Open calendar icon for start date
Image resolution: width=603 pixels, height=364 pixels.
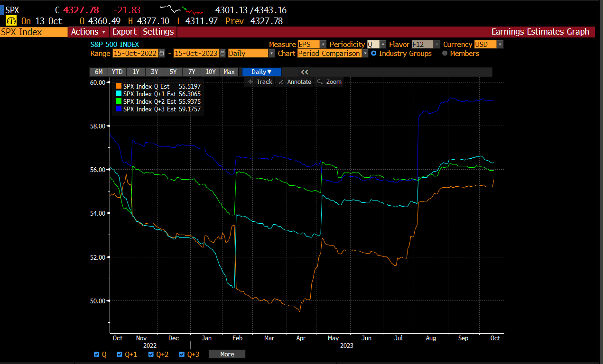tap(162, 54)
